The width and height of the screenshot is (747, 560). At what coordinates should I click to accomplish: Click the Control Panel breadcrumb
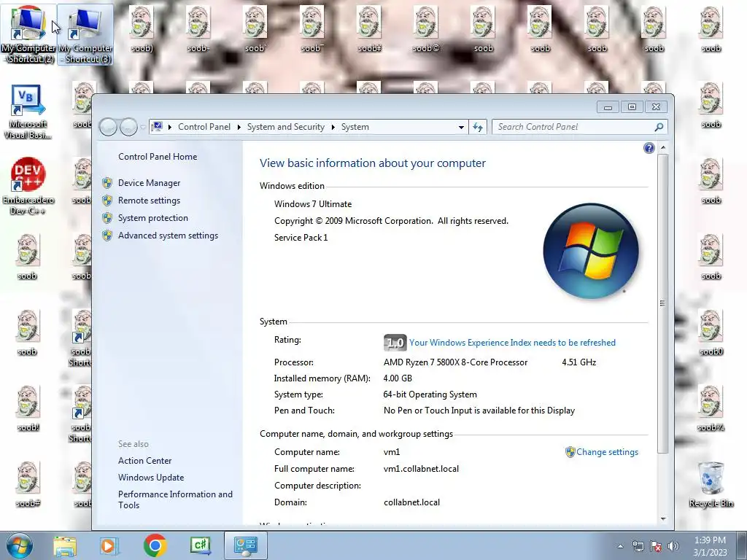click(204, 127)
